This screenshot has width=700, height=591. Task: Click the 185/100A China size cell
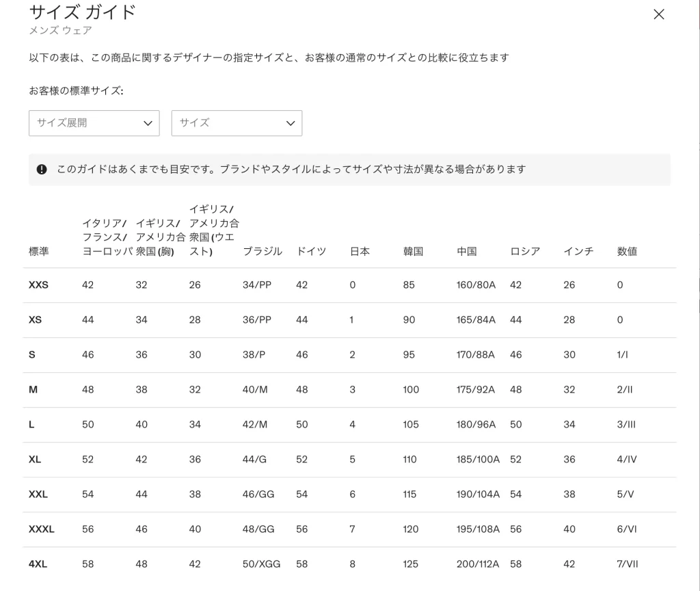coord(478,459)
